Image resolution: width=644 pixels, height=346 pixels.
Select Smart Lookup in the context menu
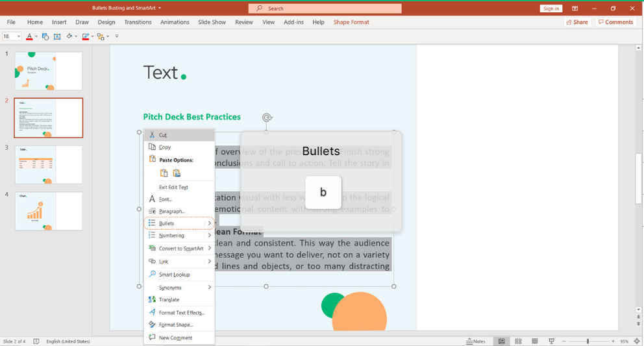[179, 275]
